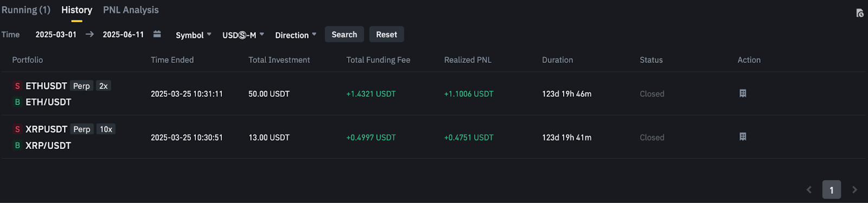Click the history export icon at top right
Viewport: 868px width, 203px height.
(859, 13)
